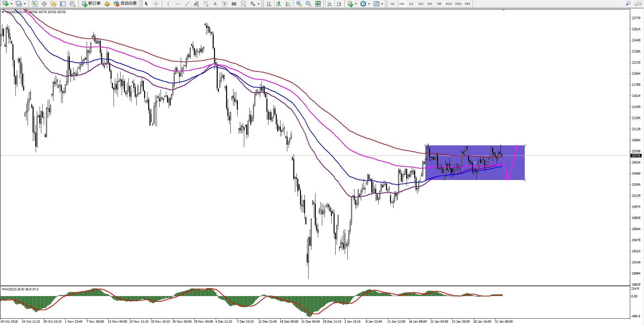The width and height of the screenshot is (644, 325).
Task: Open the search magnifier at top right
Action: [x=628, y=4]
